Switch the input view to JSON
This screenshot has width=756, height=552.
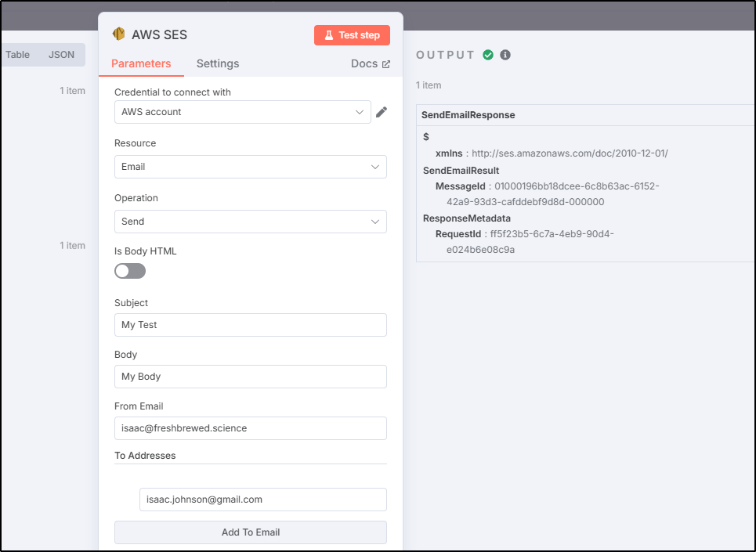point(61,55)
